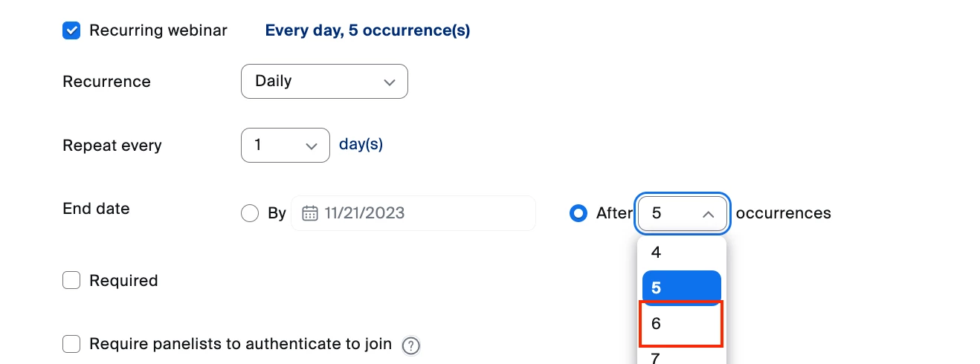
Task: Click the down chevron in Daily dropdown
Action: click(x=389, y=82)
